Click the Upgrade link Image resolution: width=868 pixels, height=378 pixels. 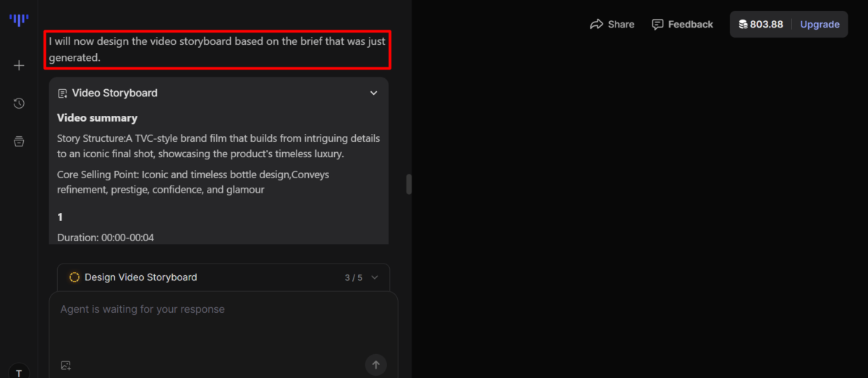click(820, 25)
